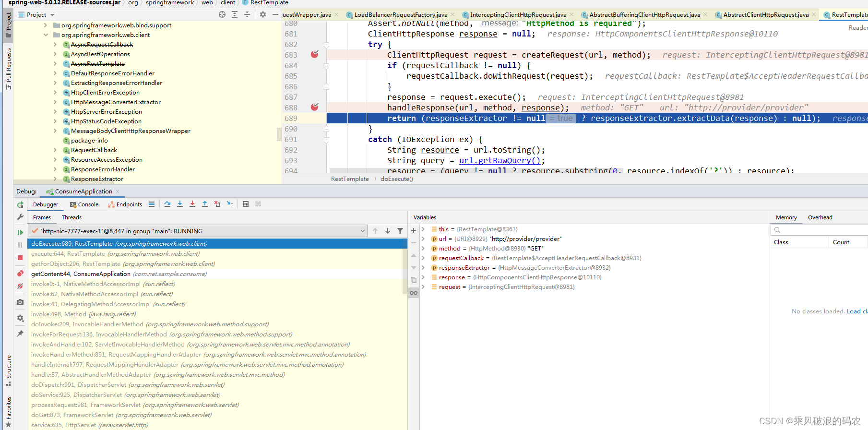Screen dimensions: 868x430
Task: Close the ConsumeApplication debug tab
Action: [x=118, y=191]
